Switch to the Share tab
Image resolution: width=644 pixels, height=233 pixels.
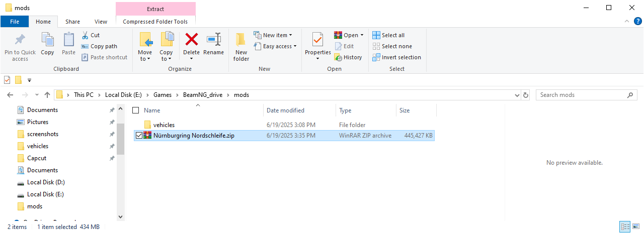pyautogui.click(x=72, y=22)
